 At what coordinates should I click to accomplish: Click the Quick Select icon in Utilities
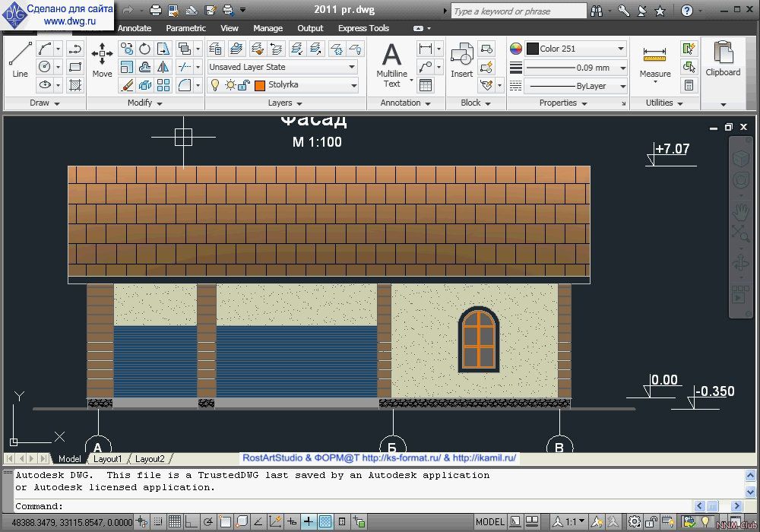click(689, 49)
